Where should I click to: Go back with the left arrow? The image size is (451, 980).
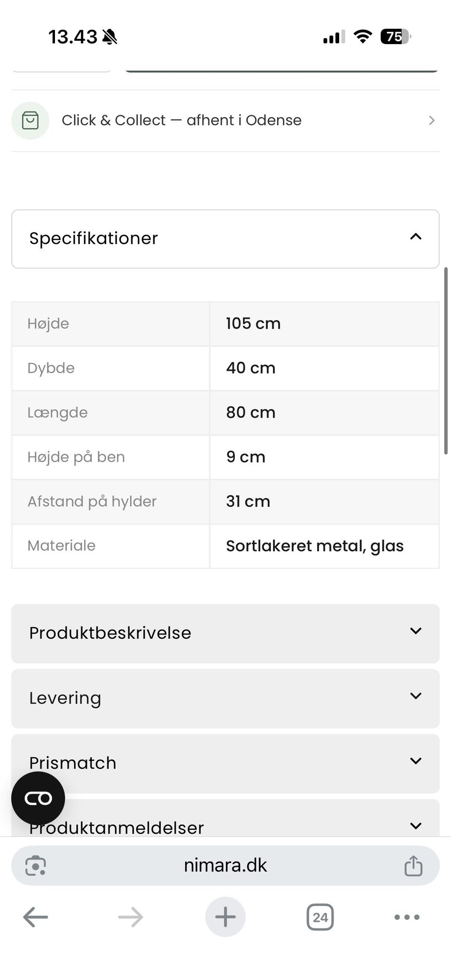click(x=36, y=917)
